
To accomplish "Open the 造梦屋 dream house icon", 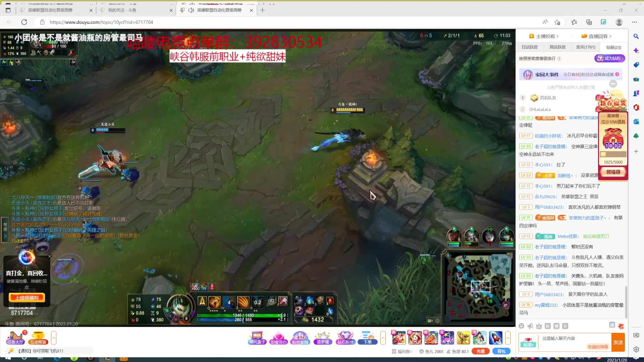I will tap(323, 338).
